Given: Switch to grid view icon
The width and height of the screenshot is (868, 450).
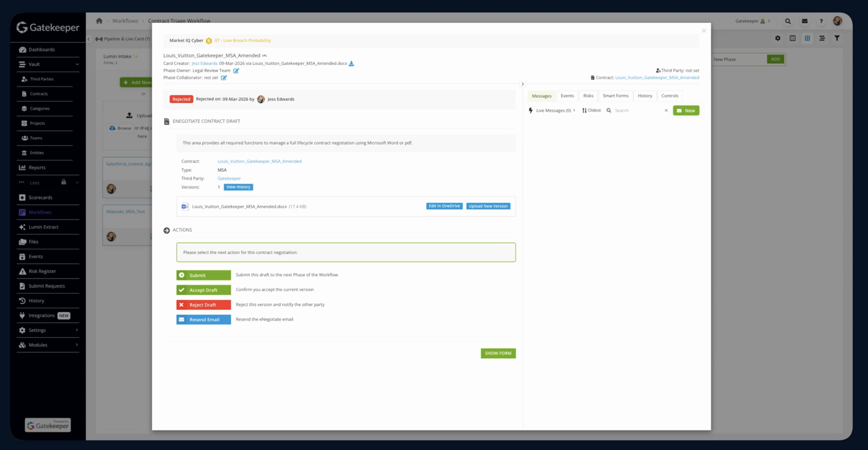Looking at the screenshot, I should point(807,38).
